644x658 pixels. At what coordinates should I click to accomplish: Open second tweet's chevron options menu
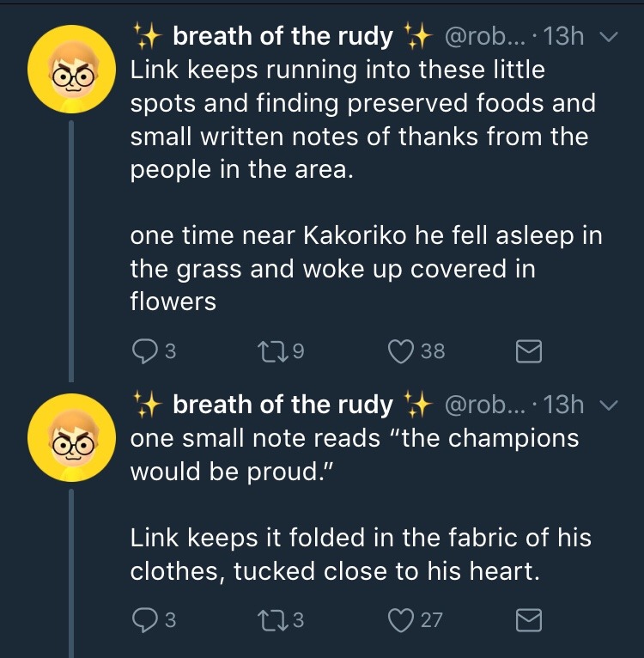coord(610,405)
